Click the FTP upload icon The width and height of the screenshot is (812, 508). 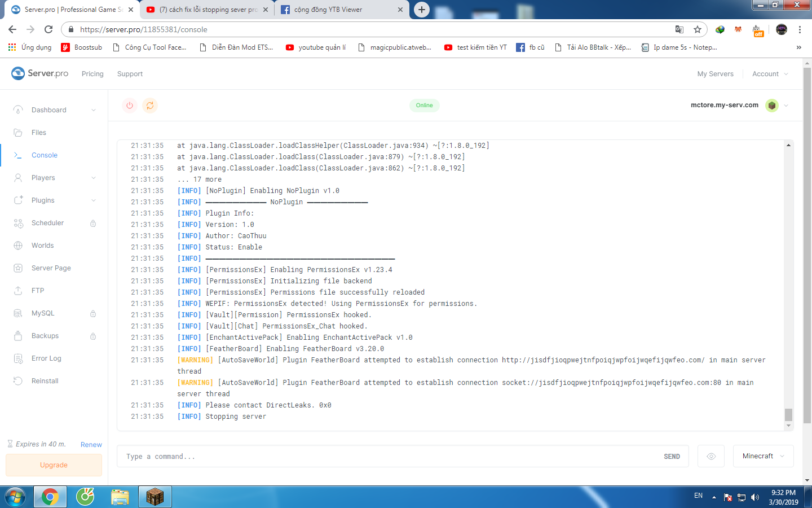coord(18,291)
